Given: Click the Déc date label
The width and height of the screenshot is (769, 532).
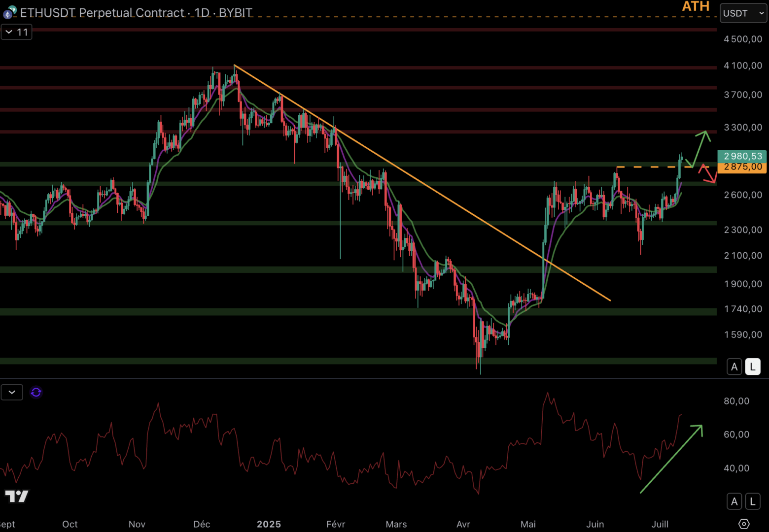Looking at the screenshot, I should (202, 524).
